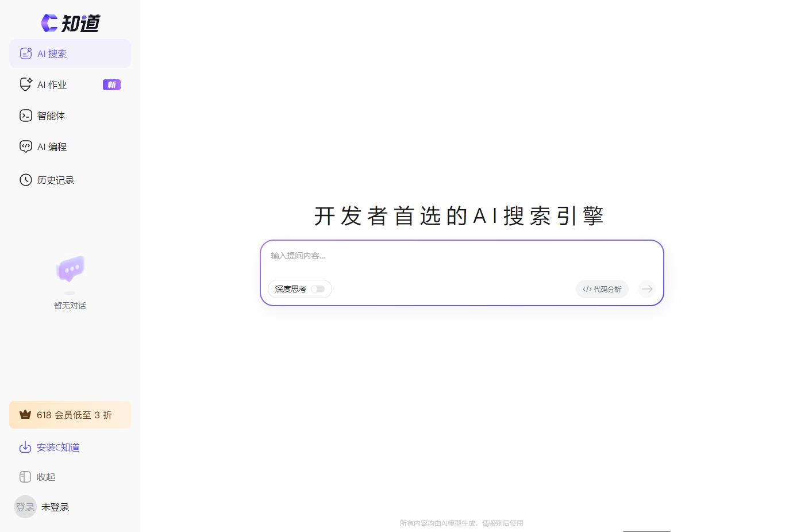
Task: Click the 登录 avatar button
Action: tap(25, 507)
